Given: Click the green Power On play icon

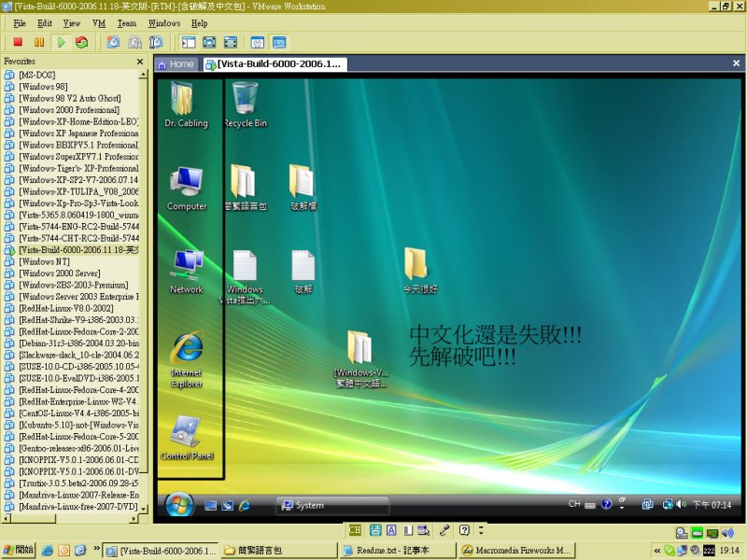Looking at the screenshot, I should 61,42.
